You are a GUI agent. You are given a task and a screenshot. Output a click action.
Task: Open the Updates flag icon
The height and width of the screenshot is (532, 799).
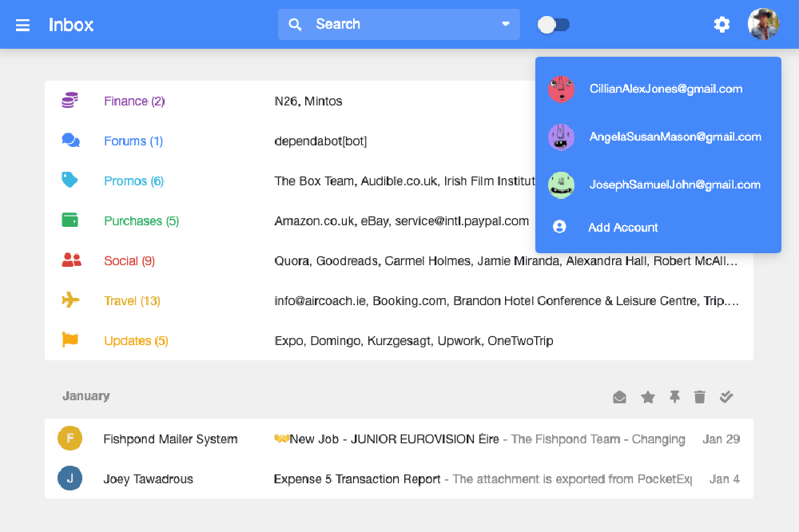pos(70,340)
